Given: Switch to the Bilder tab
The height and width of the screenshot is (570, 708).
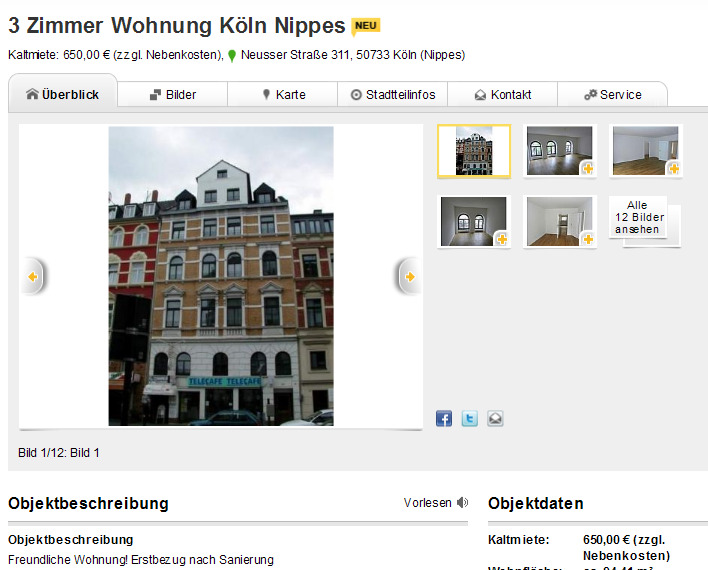Looking at the screenshot, I should (x=172, y=94).
